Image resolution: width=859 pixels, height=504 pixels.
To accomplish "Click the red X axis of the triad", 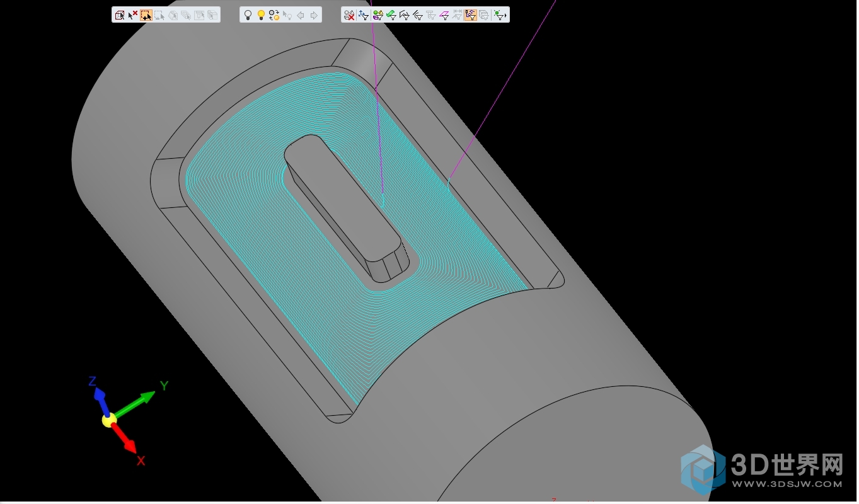I will click(x=125, y=438).
